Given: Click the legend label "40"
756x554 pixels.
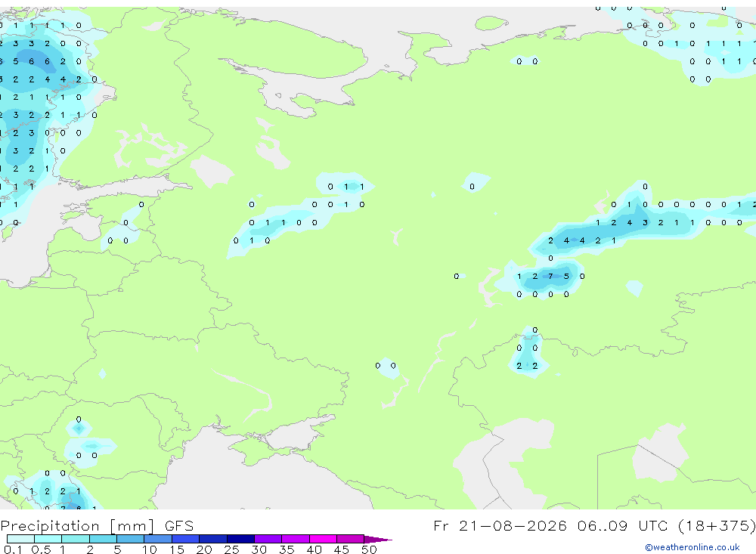Looking at the screenshot, I should (314, 549).
